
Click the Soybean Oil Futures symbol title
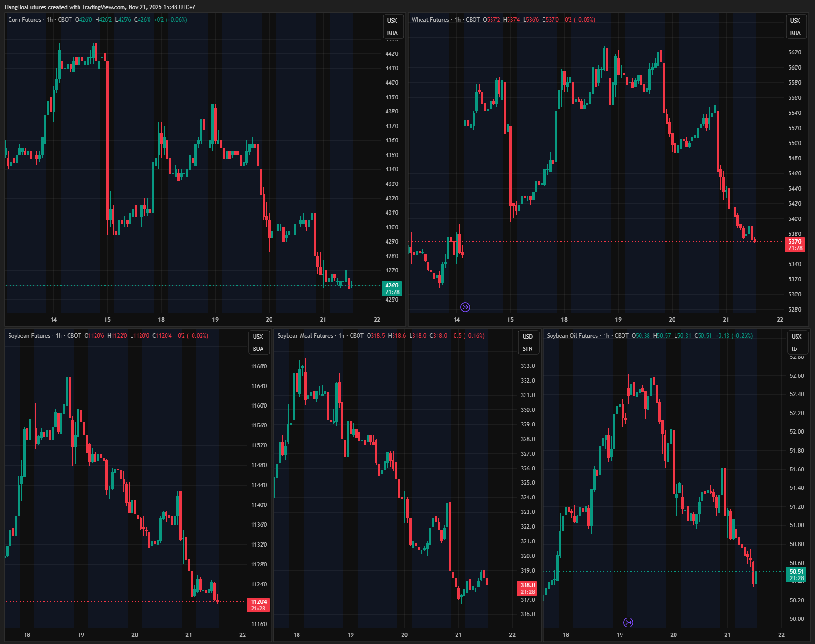[x=572, y=336]
